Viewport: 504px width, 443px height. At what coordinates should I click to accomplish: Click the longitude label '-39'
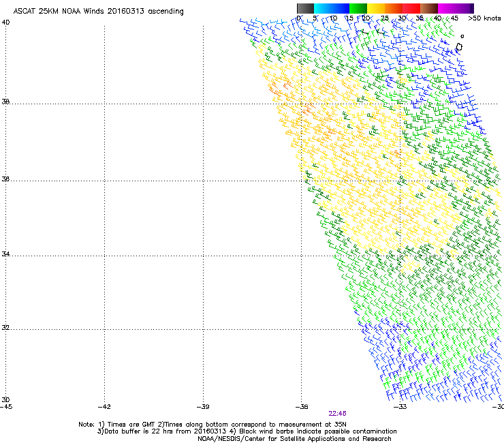203,407
